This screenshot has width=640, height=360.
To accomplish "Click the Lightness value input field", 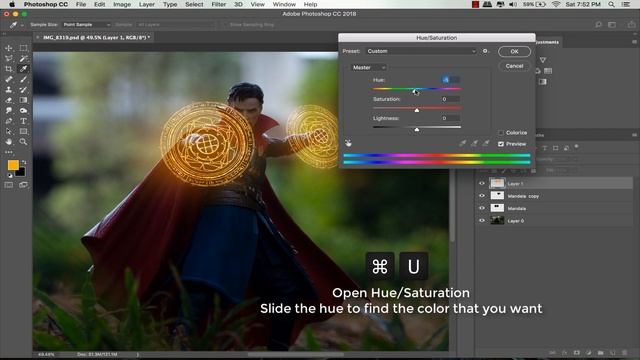I will click(x=451, y=118).
